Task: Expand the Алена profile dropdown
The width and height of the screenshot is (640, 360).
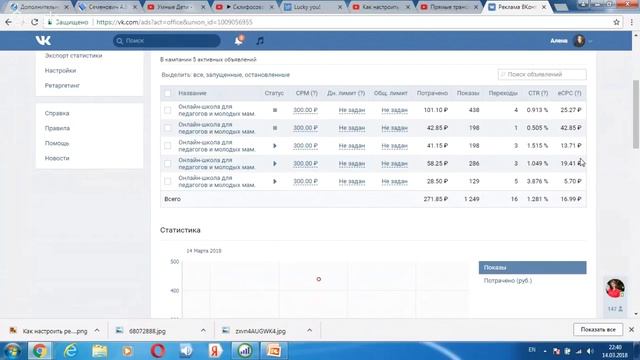Action: tap(590, 41)
